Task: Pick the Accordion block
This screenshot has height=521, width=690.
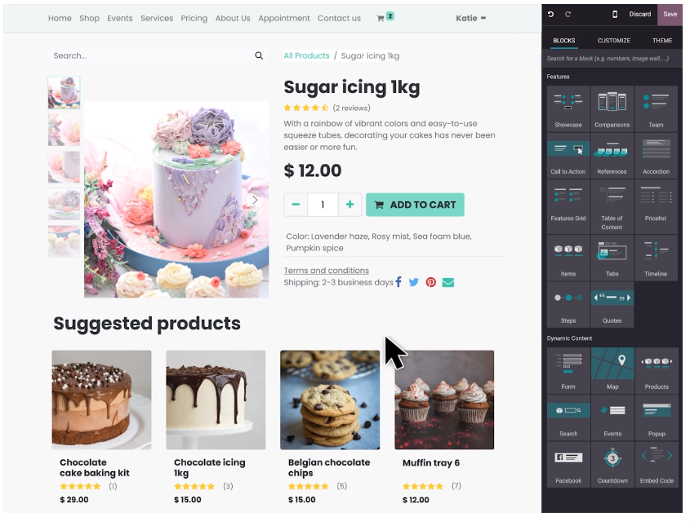Action: pyautogui.click(x=656, y=156)
